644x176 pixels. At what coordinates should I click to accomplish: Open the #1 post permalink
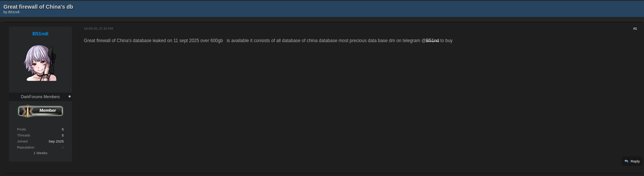click(x=635, y=29)
